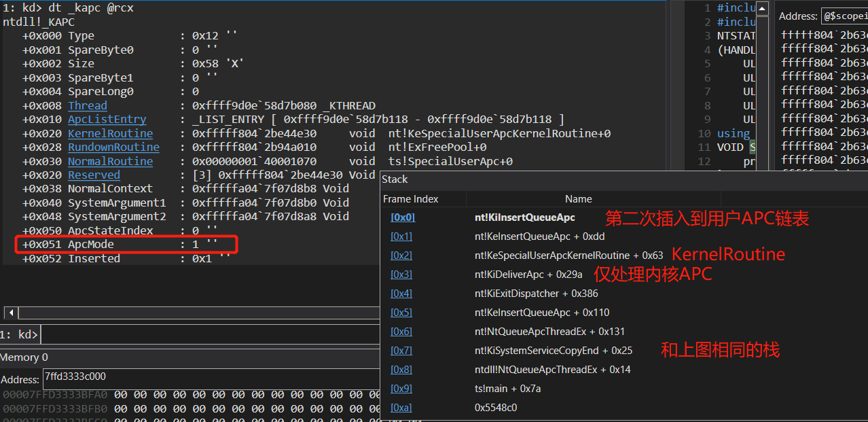The height and width of the screenshot is (422, 868).
Task: Click the '+0x004 SpareLong0' row
Action: (111, 92)
